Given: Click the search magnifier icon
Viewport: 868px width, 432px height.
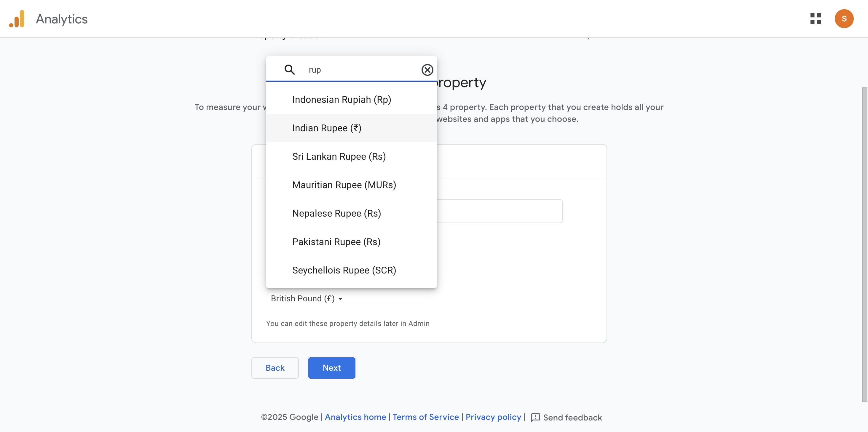Looking at the screenshot, I should tap(289, 70).
